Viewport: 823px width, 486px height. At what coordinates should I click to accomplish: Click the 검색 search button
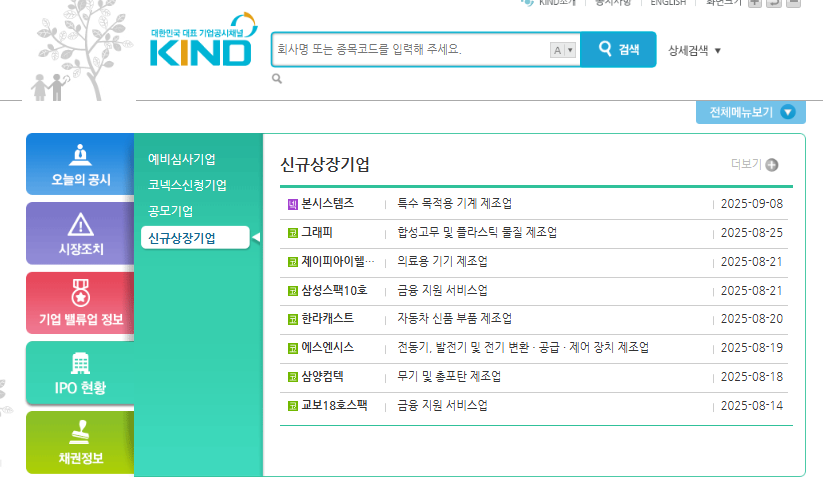click(618, 49)
